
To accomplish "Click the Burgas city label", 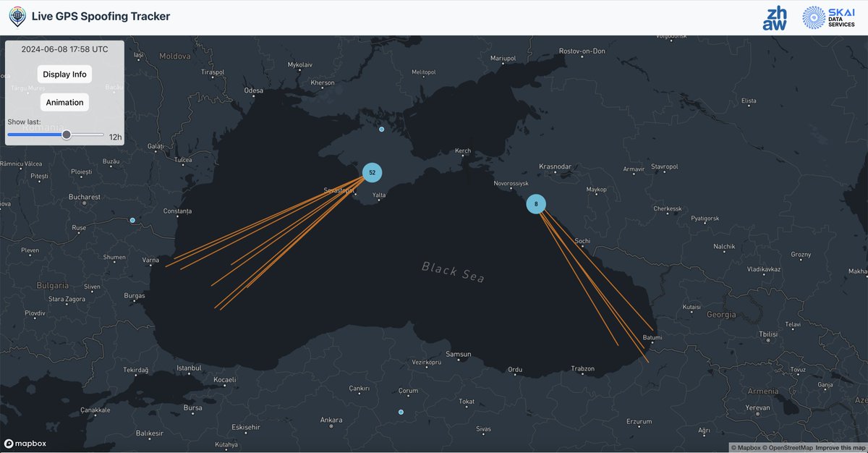I will click(x=135, y=295).
